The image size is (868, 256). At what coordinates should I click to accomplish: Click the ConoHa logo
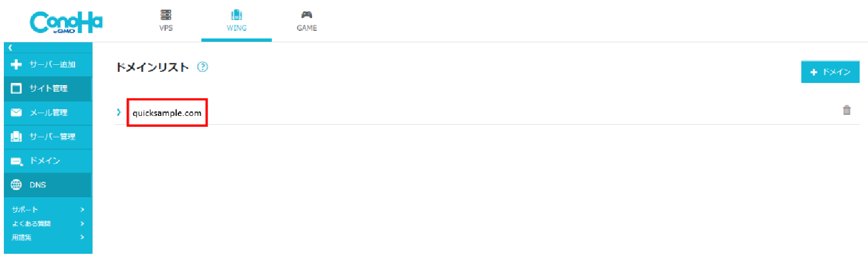[x=66, y=23]
